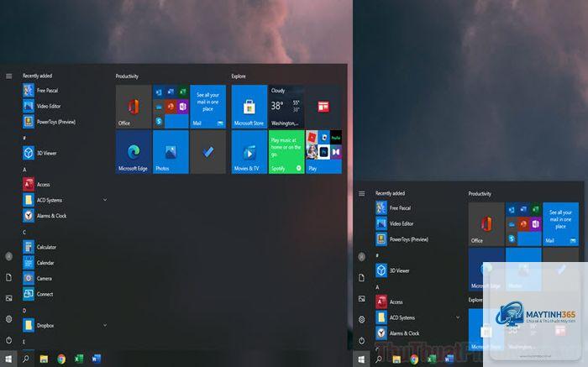Click Productivity group header in right menu
The height and width of the screenshot is (367, 588).
pyautogui.click(x=480, y=194)
